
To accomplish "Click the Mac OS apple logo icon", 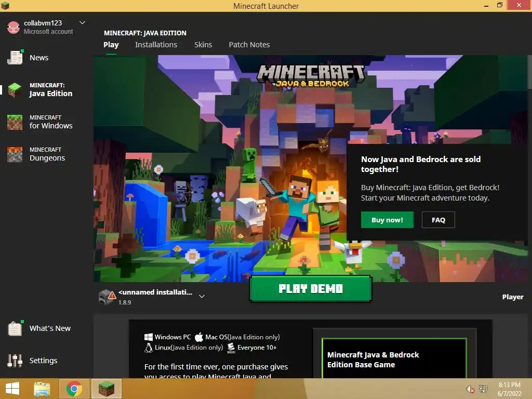I will click(199, 337).
